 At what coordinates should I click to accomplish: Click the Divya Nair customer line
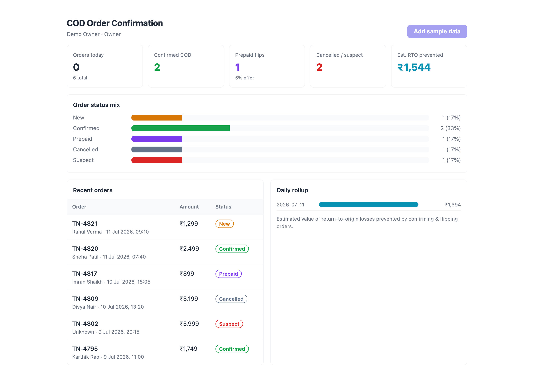(x=108, y=307)
